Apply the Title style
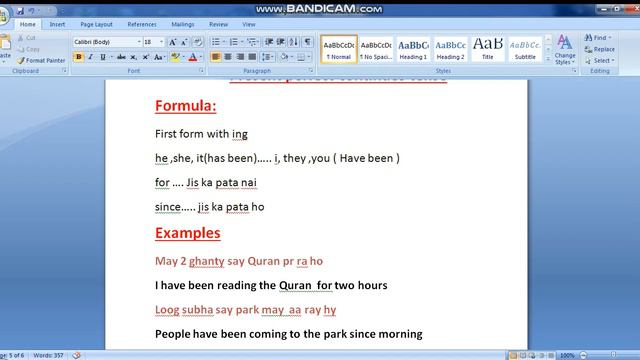 [x=488, y=49]
